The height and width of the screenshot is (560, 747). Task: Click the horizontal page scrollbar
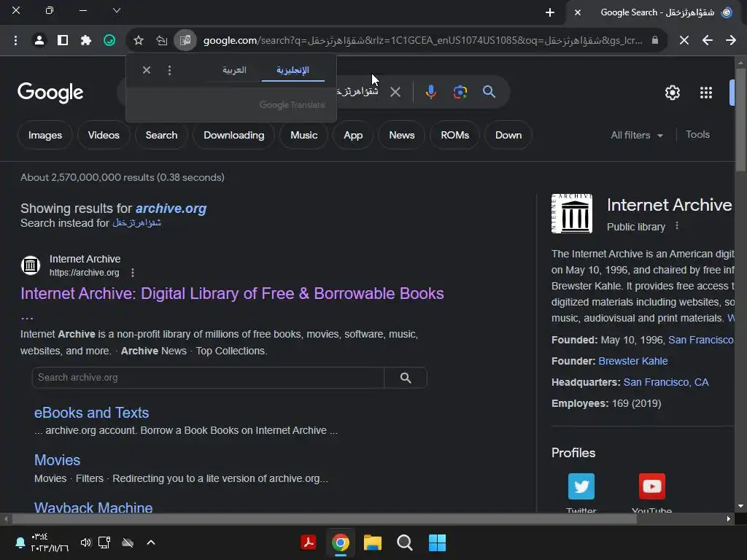coord(324,519)
